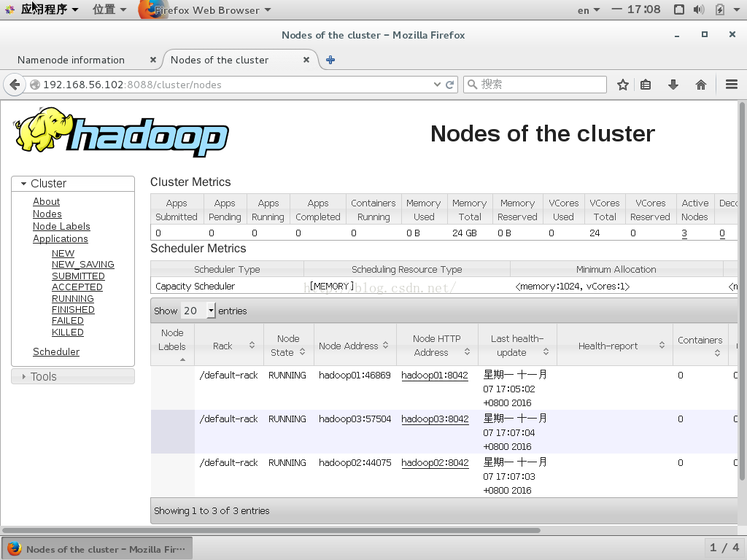
Task: Show KILLED applications
Action: 68,332
